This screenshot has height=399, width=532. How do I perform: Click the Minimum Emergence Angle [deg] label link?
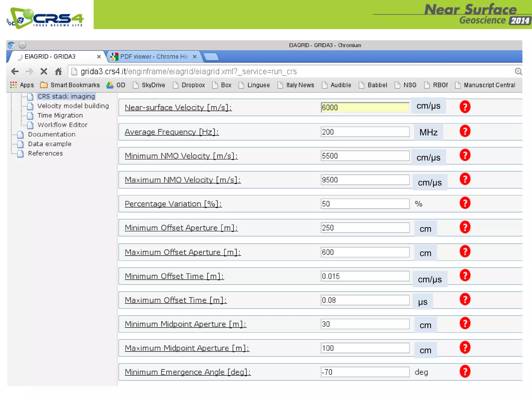point(188,372)
